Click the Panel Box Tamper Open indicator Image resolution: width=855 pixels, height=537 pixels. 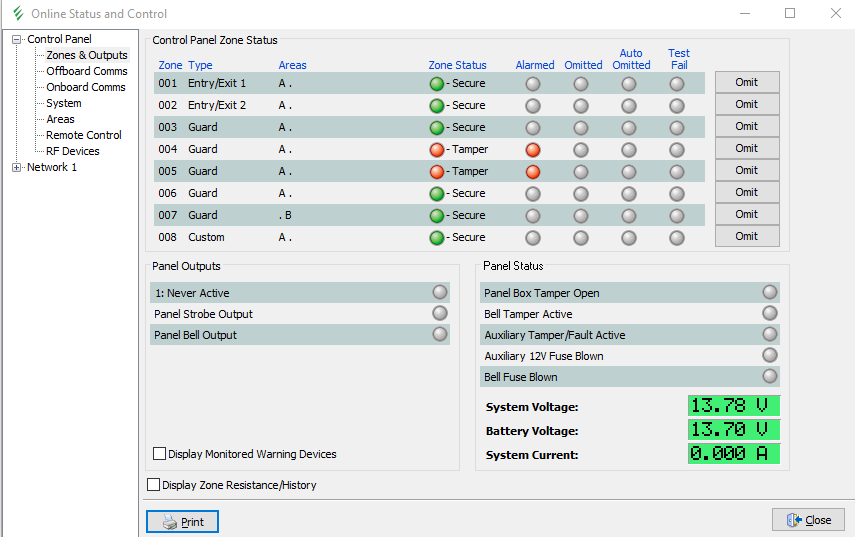[769, 292]
